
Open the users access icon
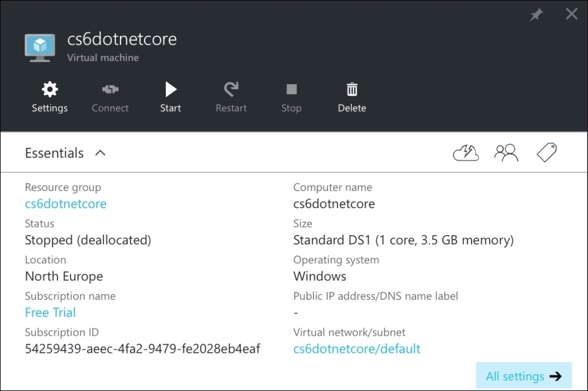pos(506,152)
